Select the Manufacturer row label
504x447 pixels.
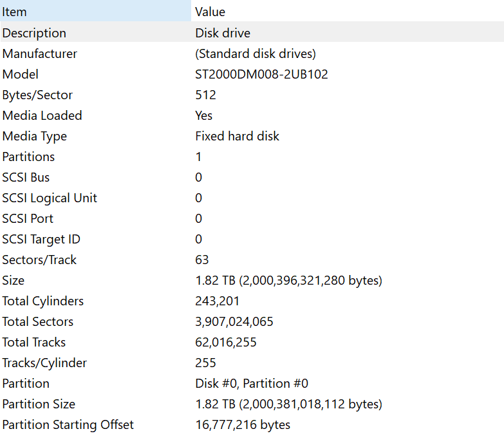[40, 53]
